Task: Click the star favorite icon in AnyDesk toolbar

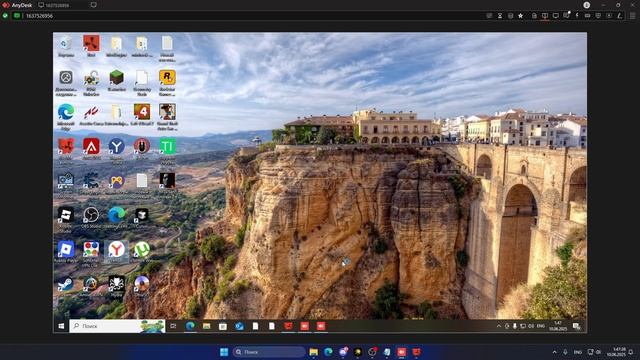Action: coord(520,16)
